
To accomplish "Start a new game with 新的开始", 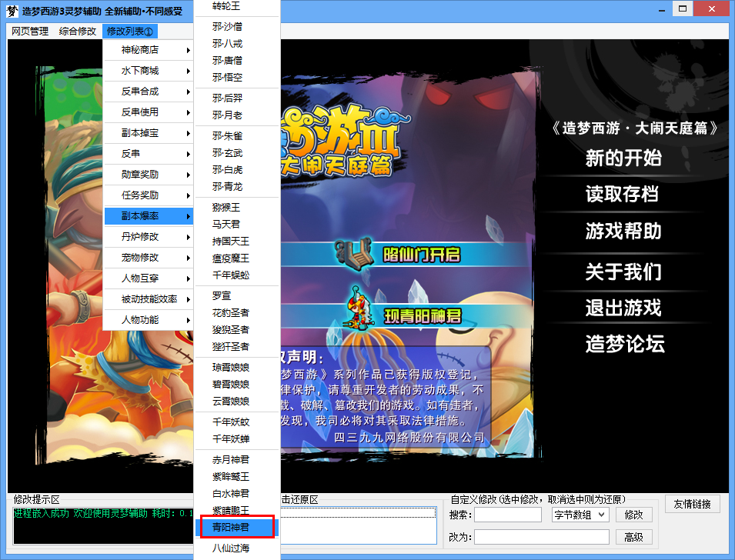I will tap(623, 158).
